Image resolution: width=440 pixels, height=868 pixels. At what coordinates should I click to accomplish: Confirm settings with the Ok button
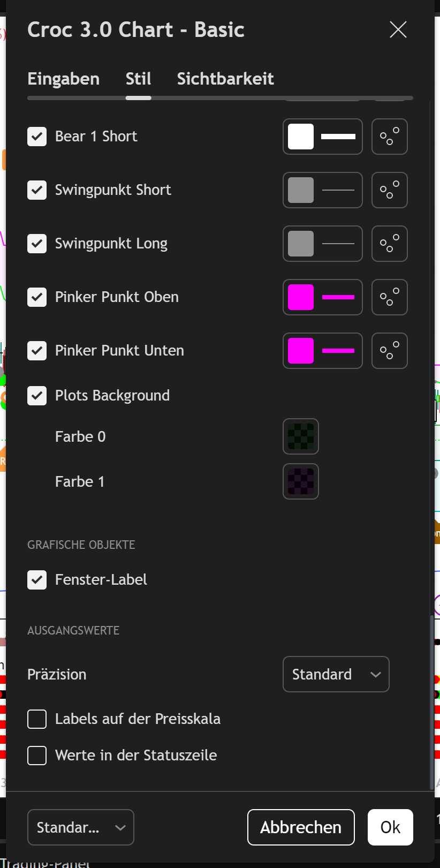click(x=390, y=827)
